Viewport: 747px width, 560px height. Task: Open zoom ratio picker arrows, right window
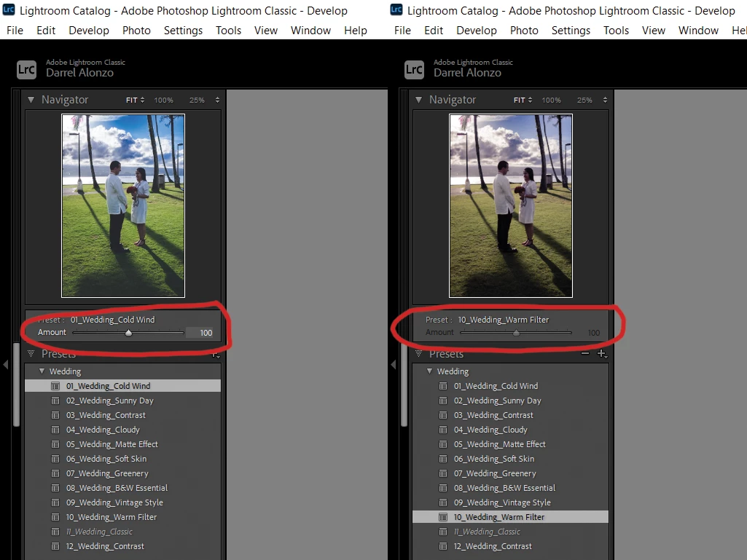pos(605,100)
